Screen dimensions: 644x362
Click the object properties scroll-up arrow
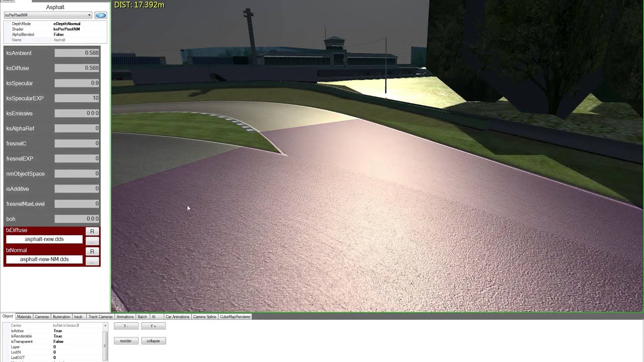pos(106,326)
